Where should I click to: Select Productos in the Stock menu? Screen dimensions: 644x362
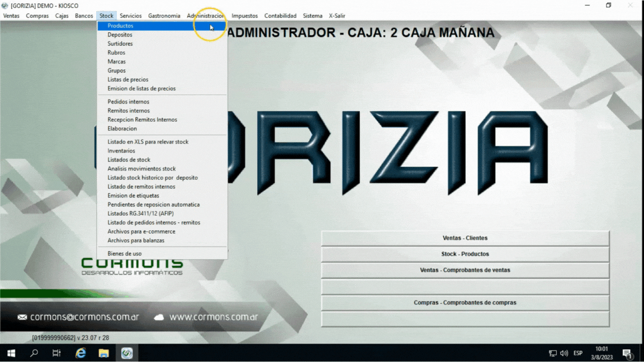pyautogui.click(x=162, y=26)
